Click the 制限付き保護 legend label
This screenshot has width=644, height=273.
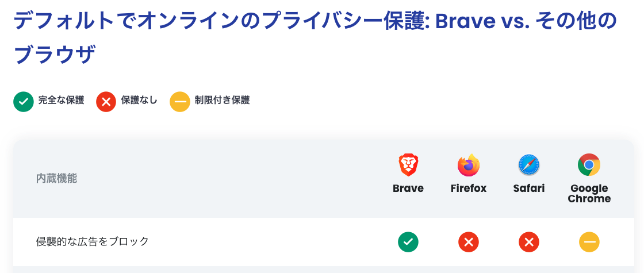pos(222,101)
